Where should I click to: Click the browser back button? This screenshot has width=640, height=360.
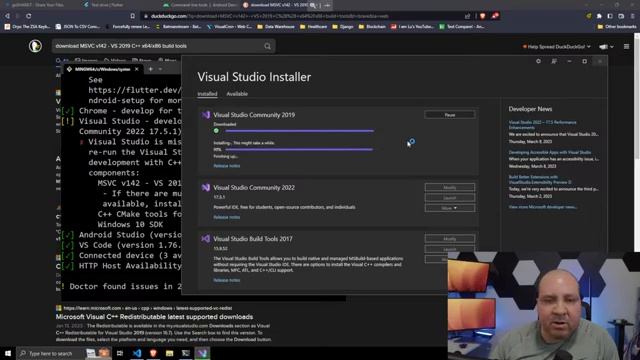tap(7, 16)
